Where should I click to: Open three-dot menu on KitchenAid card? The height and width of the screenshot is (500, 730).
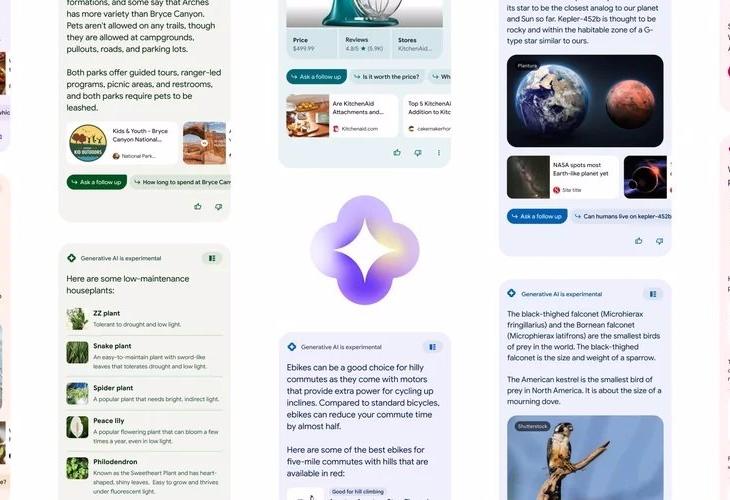[439, 153]
